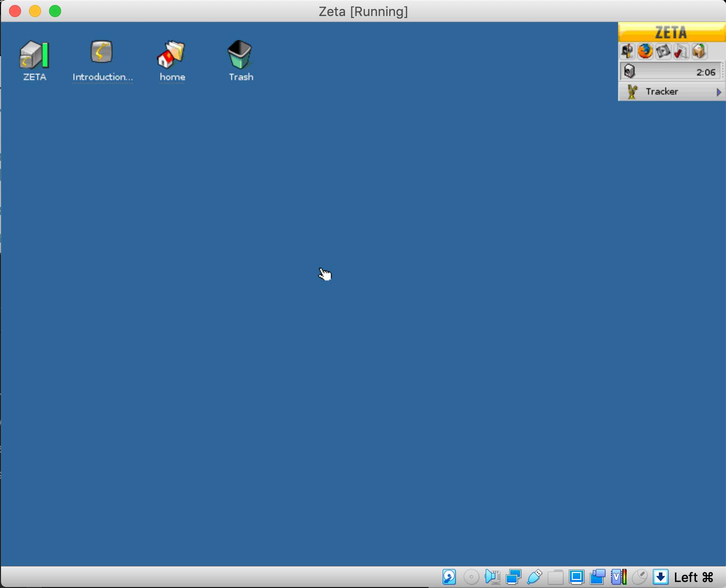Click the package box icon in Deskbar
The height and width of the screenshot is (588, 726).
[699, 51]
